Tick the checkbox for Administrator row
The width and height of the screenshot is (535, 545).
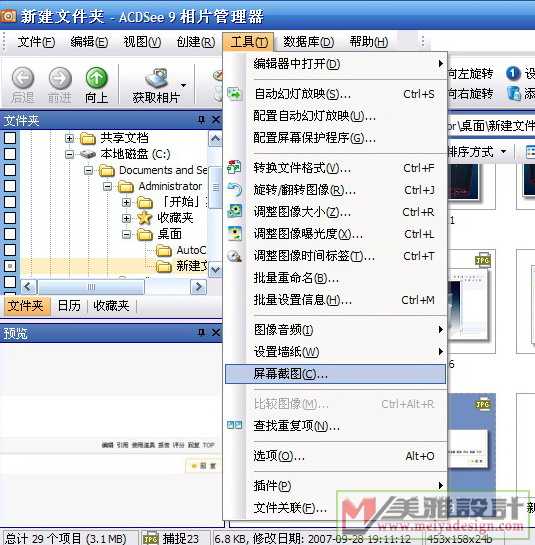[x=10, y=186]
